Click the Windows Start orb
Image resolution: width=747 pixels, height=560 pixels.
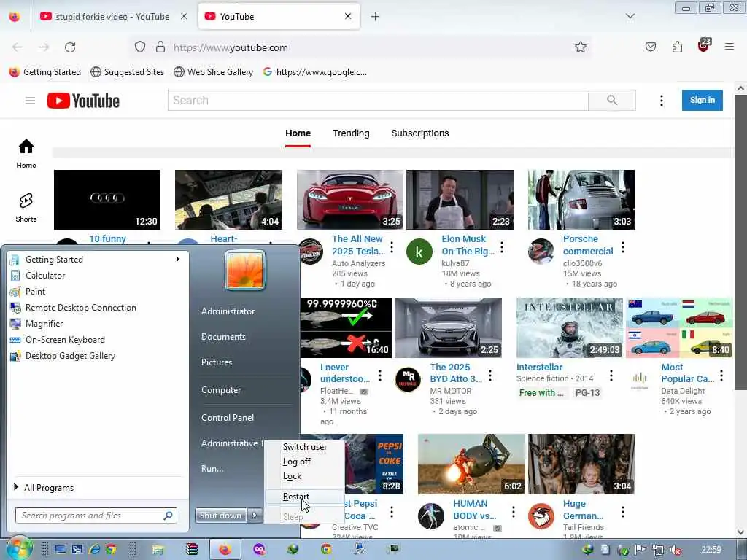point(19,548)
